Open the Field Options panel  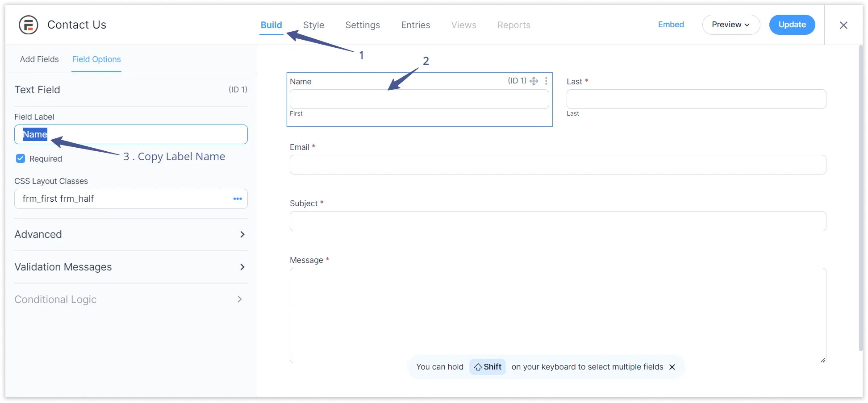(96, 59)
